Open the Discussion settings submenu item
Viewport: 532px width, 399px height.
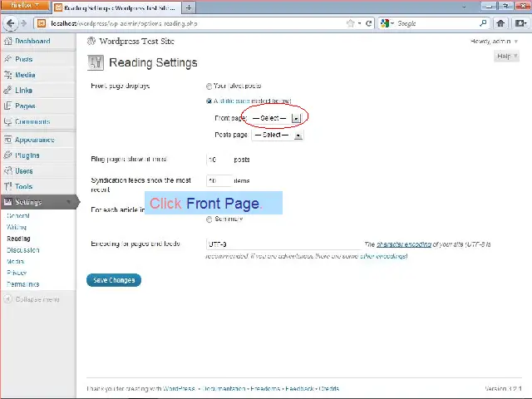click(23, 250)
